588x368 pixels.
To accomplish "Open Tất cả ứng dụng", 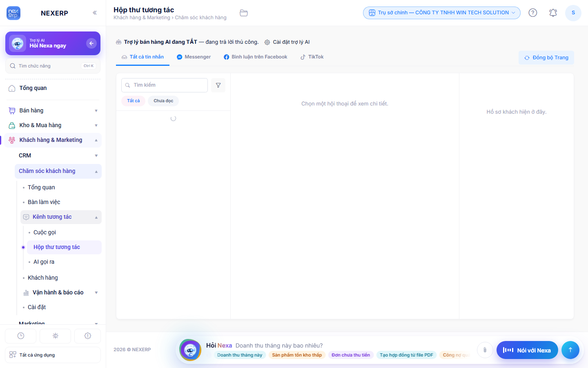I will click(53, 355).
